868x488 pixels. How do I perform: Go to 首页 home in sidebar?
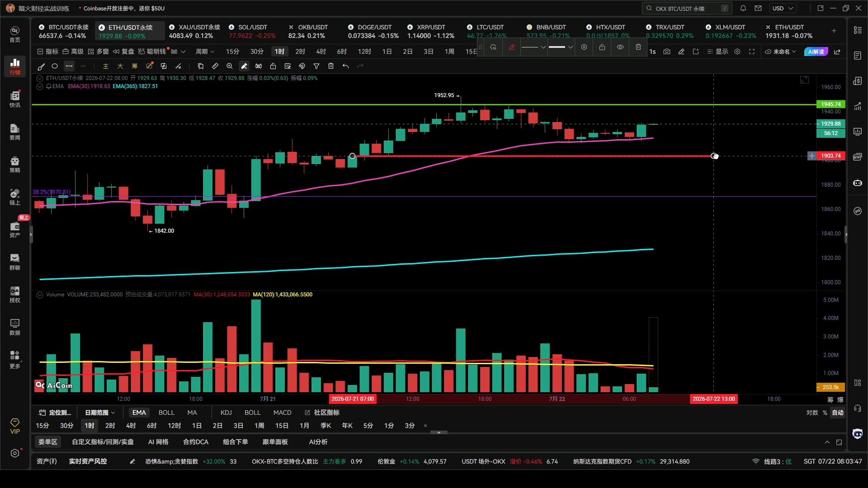click(x=15, y=34)
